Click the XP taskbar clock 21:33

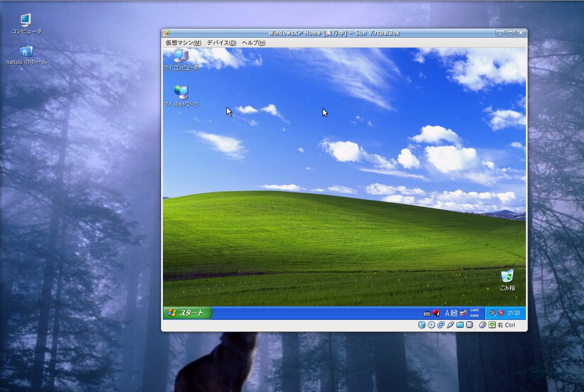tap(514, 313)
